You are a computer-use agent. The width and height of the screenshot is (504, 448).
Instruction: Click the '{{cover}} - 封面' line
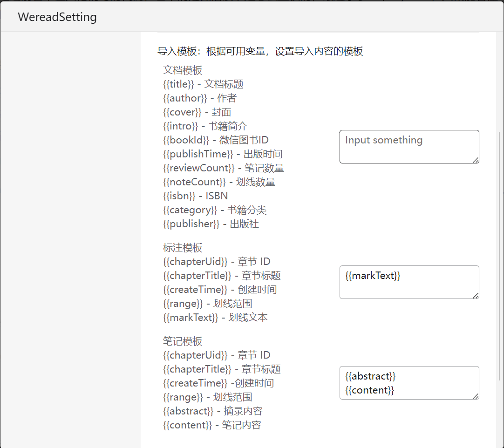click(x=197, y=112)
